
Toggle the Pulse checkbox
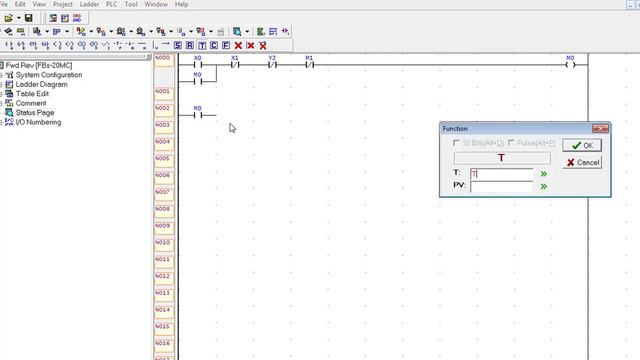[x=511, y=143]
